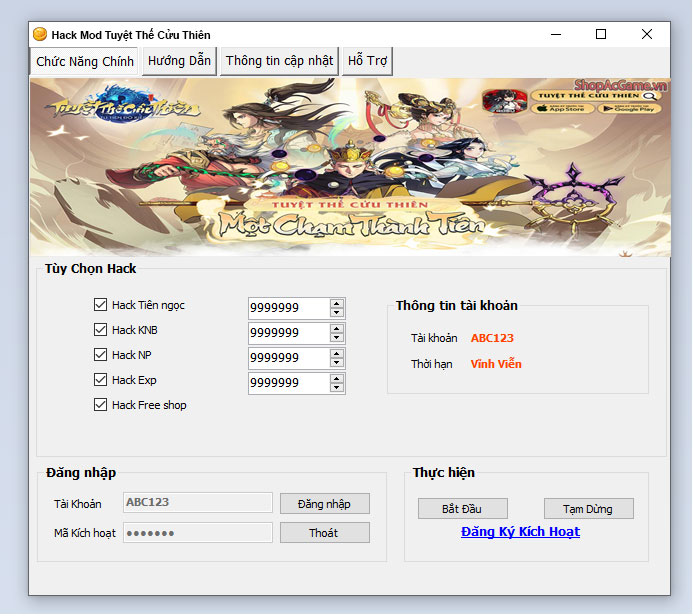This screenshot has height=616, width=693.
Task: Click the game character app icon in banner
Action: click(x=505, y=101)
